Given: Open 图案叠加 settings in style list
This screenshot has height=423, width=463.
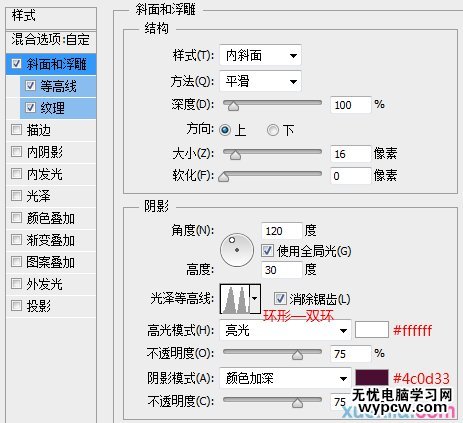Looking at the screenshot, I should (x=51, y=262).
